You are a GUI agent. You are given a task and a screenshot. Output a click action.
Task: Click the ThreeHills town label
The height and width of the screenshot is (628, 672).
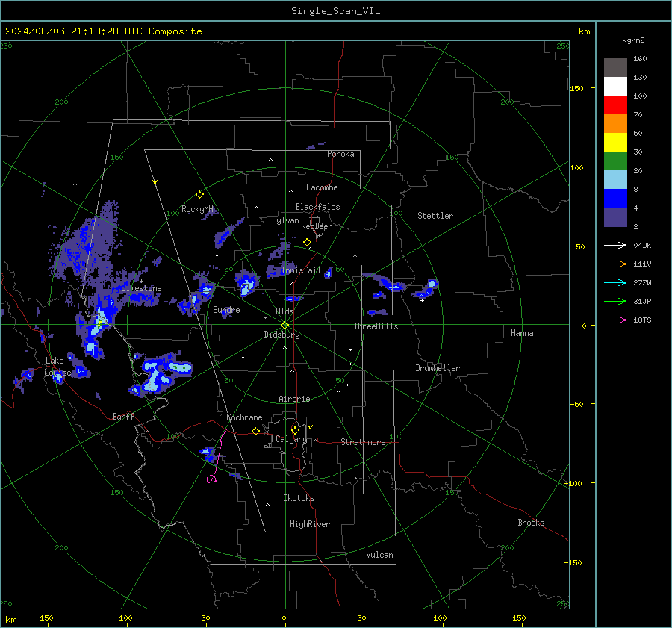[x=376, y=326]
